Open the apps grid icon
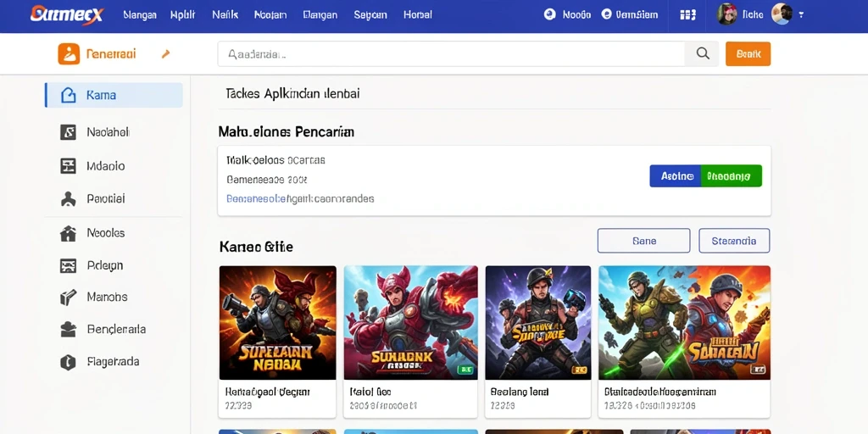 pyautogui.click(x=687, y=15)
